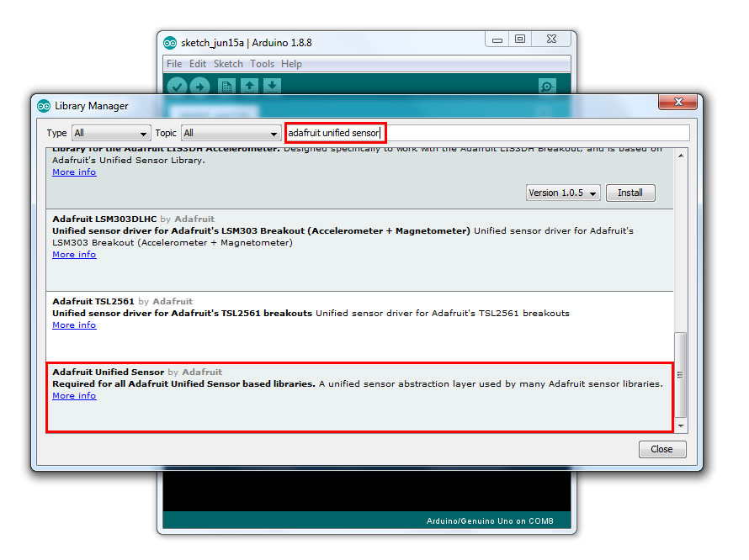Click the Install button for LIS3DH library
749x560 pixels.
click(x=630, y=193)
